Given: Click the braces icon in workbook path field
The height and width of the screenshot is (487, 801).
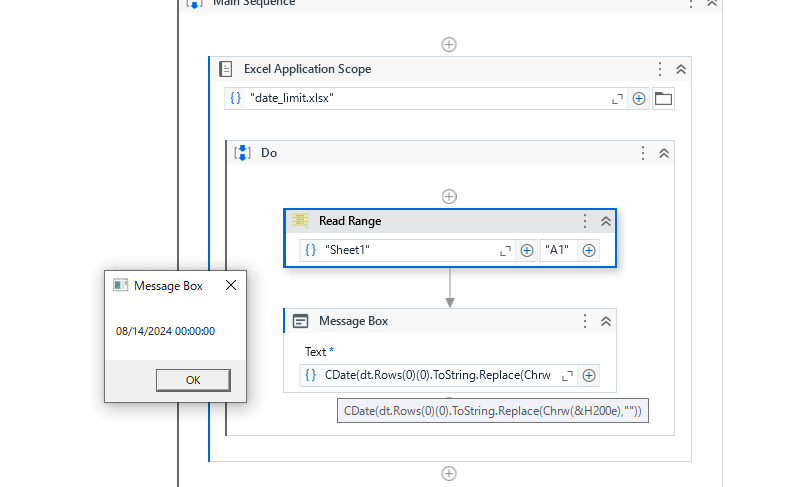Looking at the screenshot, I should (x=235, y=98).
